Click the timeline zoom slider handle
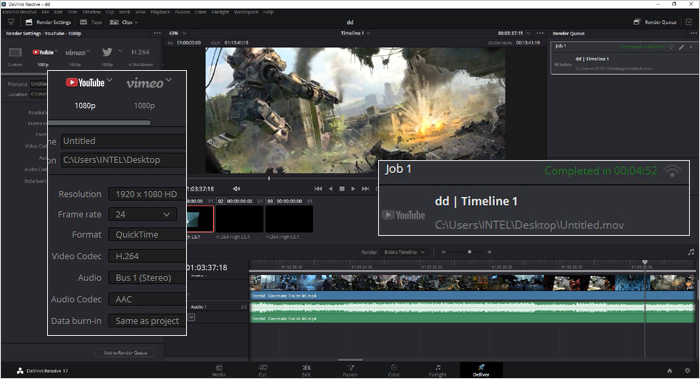Screen dimensions: 700x379 [x=469, y=252]
